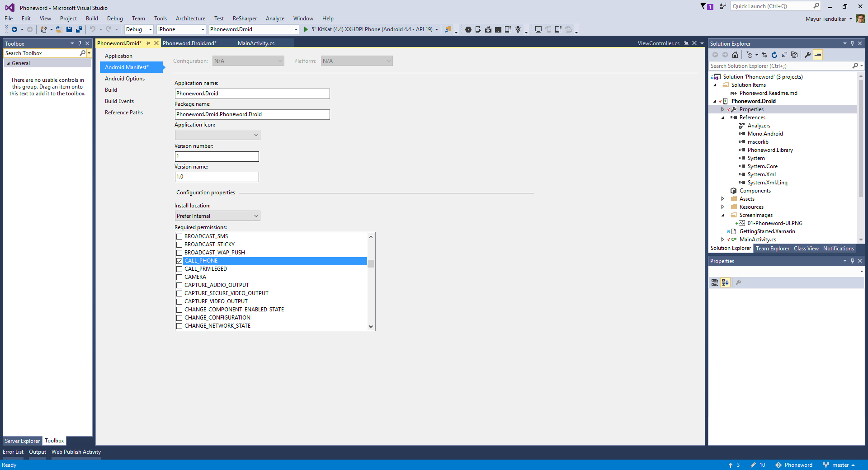
Task: Open the Architecture menu
Action: click(190, 19)
